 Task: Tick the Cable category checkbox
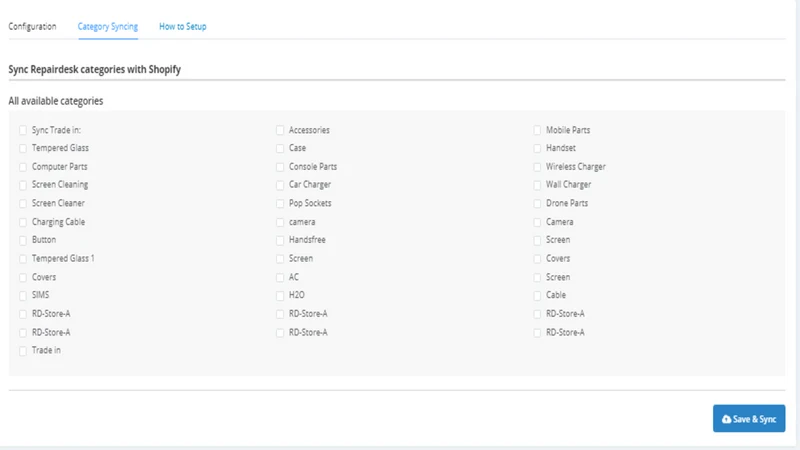tap(537, 295)
